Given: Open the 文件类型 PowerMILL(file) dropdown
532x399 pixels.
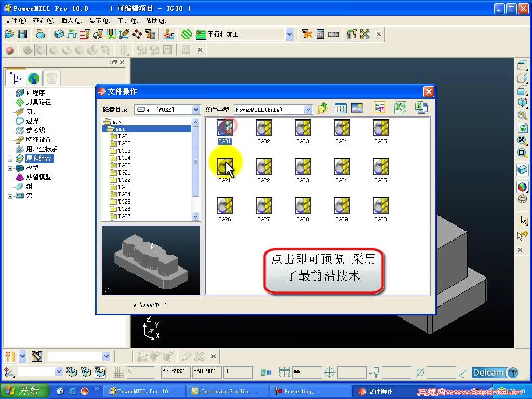Looking at the screenshot, I should point(308,110).
